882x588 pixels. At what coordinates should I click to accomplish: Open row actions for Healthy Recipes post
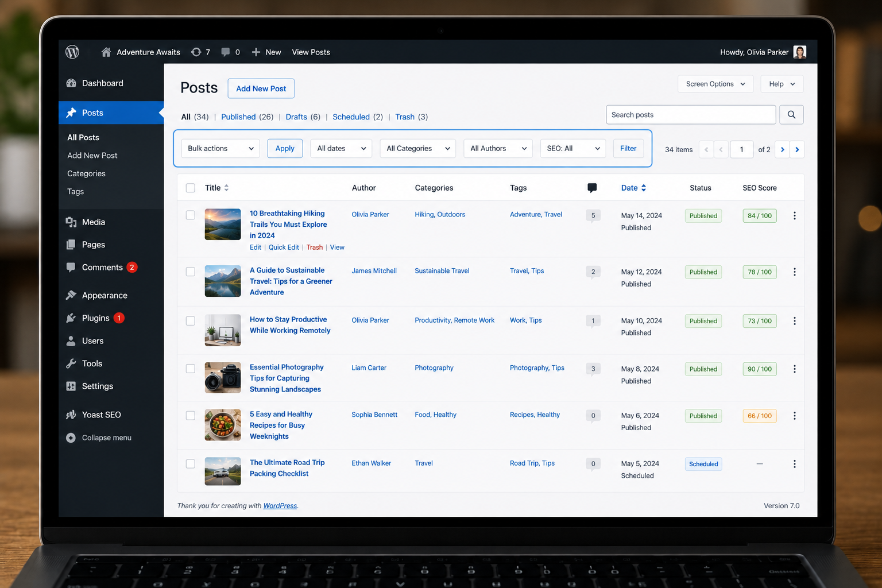click(x=795, y=416)
